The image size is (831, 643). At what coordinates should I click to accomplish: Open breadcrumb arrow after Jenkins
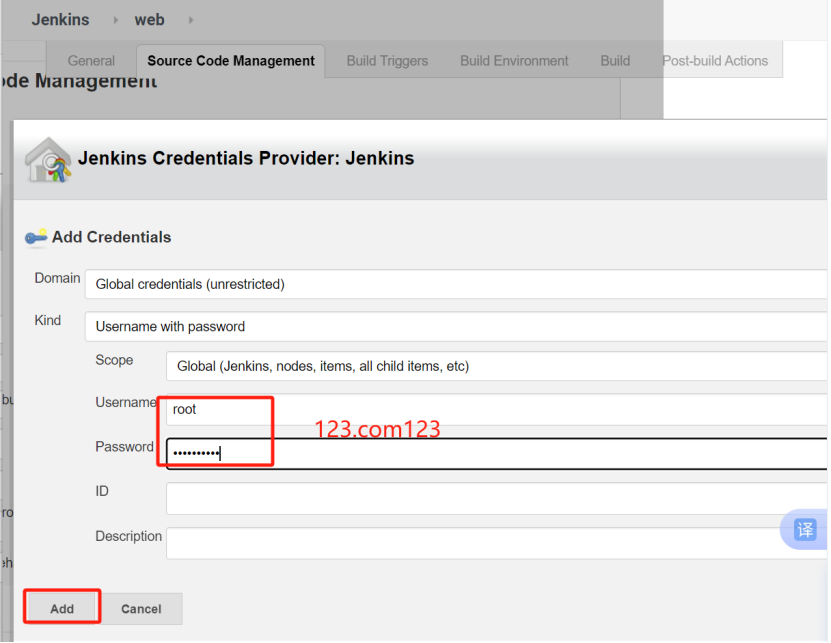click(116, 20)
